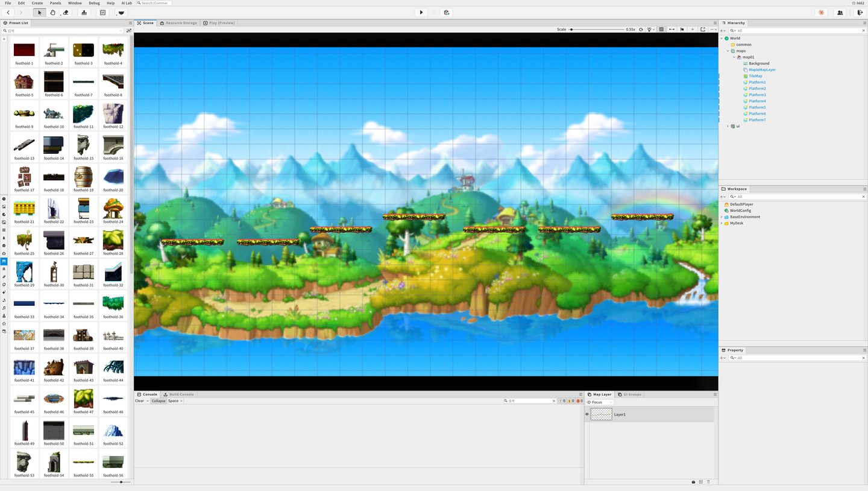
Task: Switch to the UI Groups tab
Action: [629, 394]
